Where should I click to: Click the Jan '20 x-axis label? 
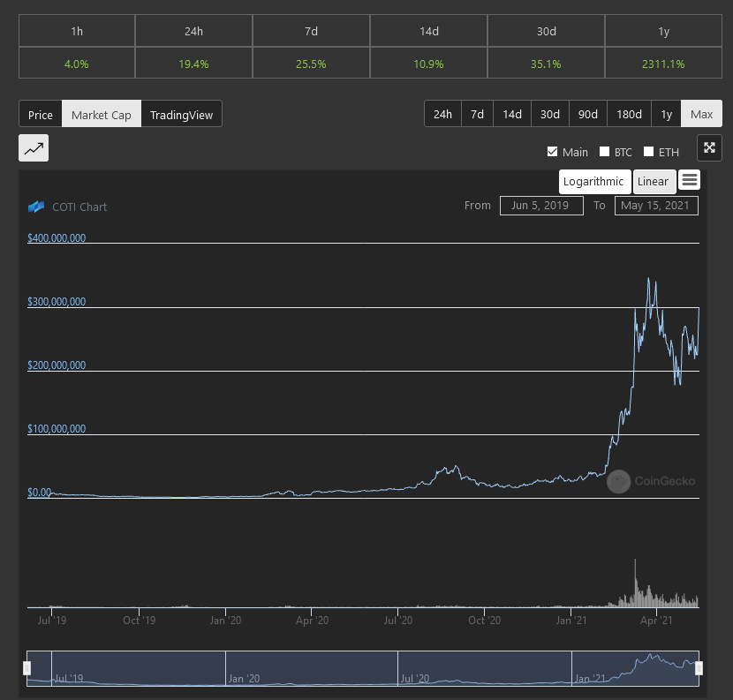(225, 621)
